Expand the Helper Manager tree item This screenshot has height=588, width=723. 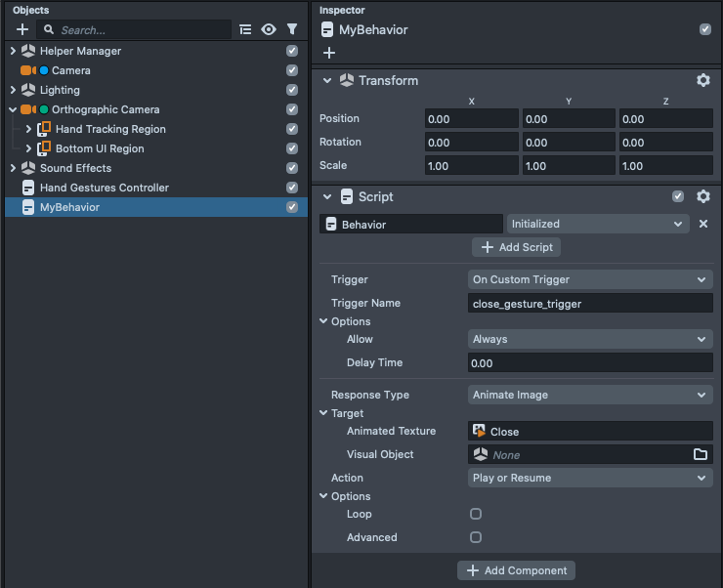[13, 51]
